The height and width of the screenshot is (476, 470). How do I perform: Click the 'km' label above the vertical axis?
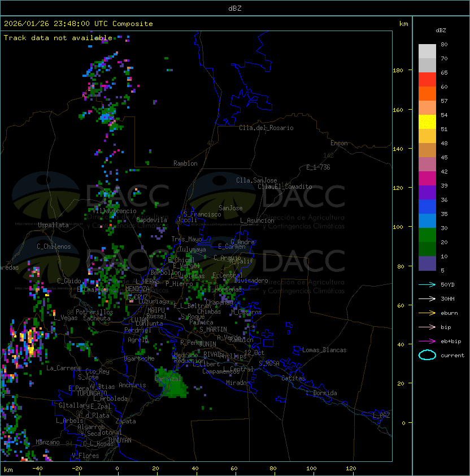[x=403, y=24]
